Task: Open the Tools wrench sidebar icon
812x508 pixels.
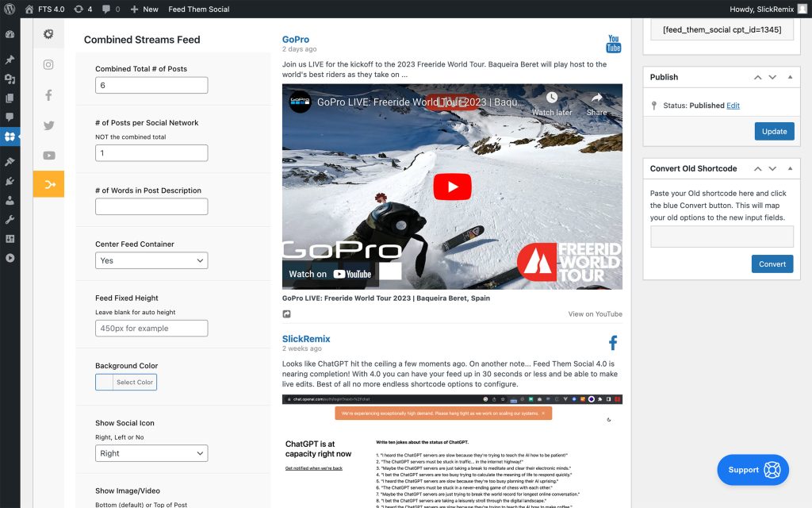Action: click(10, 220)
